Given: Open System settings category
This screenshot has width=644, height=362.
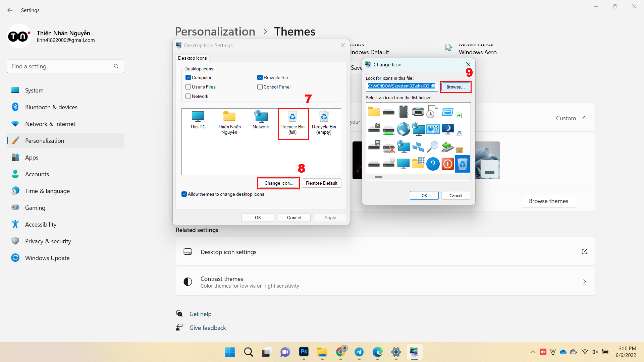Looking at the screenshot, I should (65, 90).
